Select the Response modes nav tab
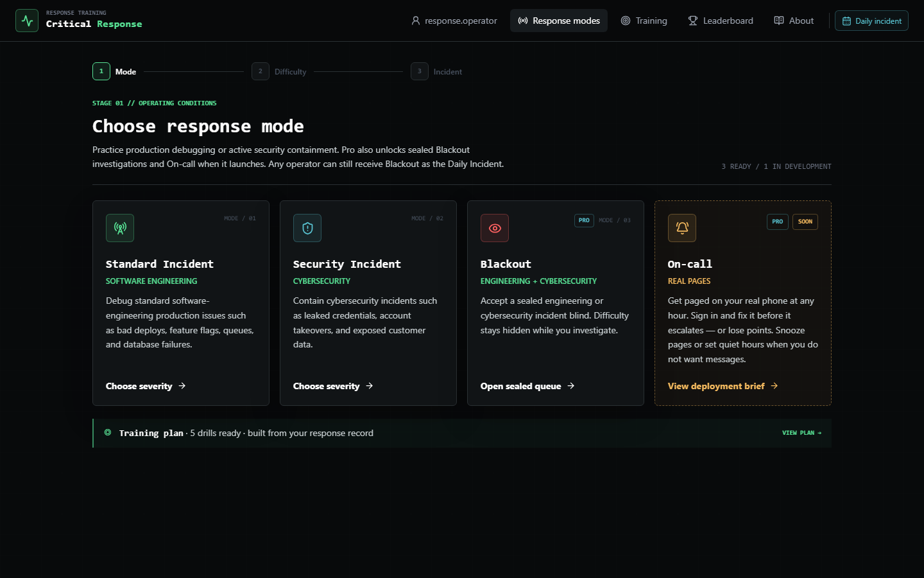This screenshot has width=924, height=578. [x=559, y=21]
